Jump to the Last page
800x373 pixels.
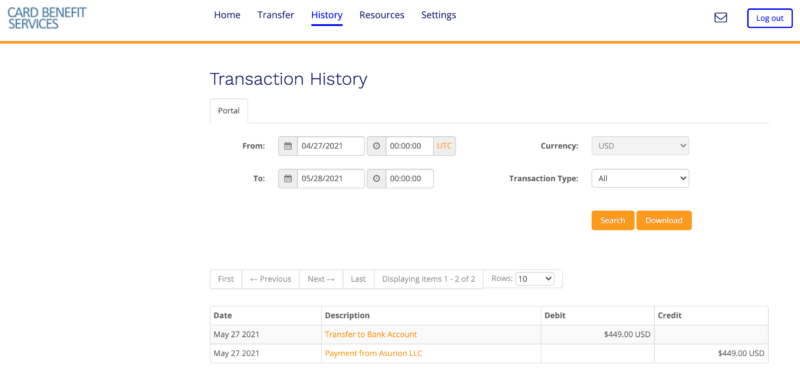359,279
